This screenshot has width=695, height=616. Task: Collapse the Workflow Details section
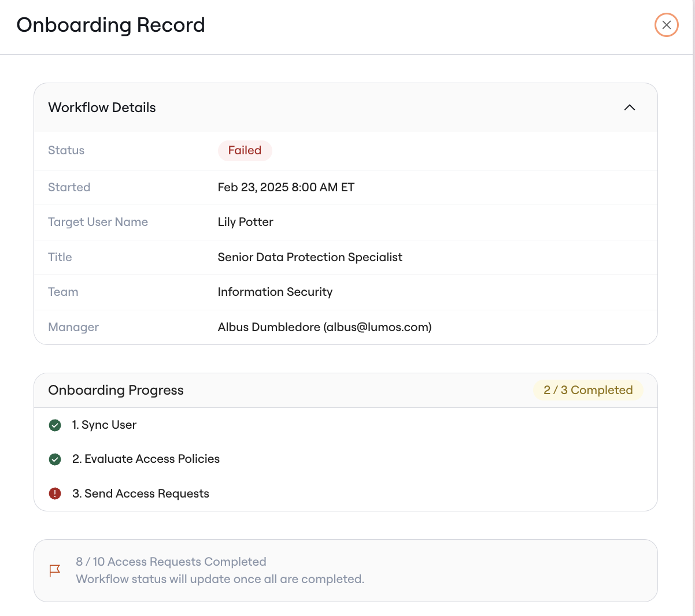[630, 107]
